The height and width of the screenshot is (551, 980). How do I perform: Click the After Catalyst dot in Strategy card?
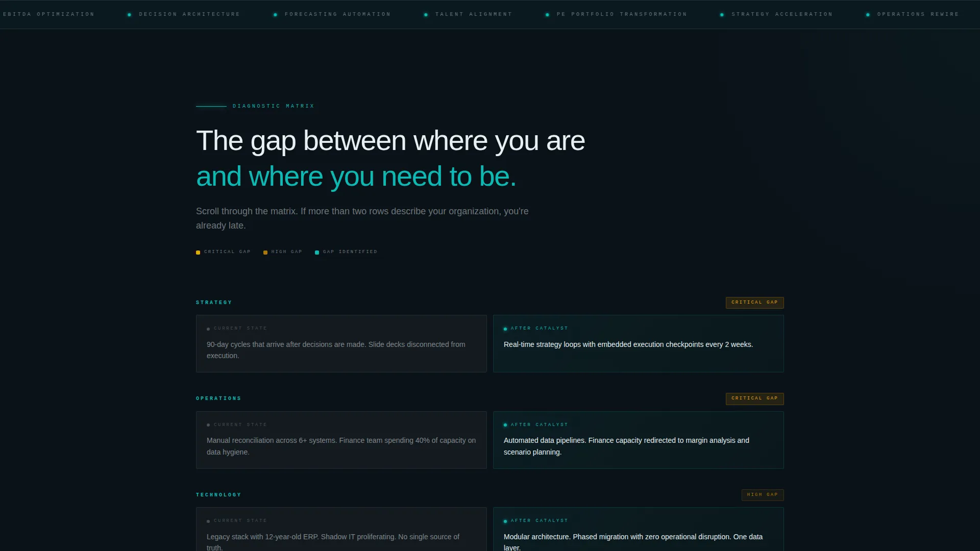505,329
